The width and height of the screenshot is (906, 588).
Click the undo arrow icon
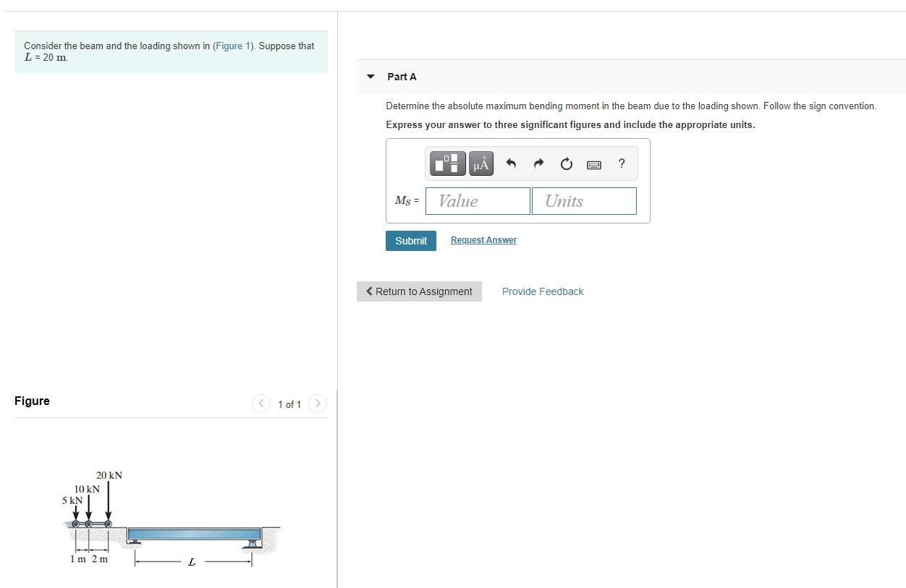511,164
